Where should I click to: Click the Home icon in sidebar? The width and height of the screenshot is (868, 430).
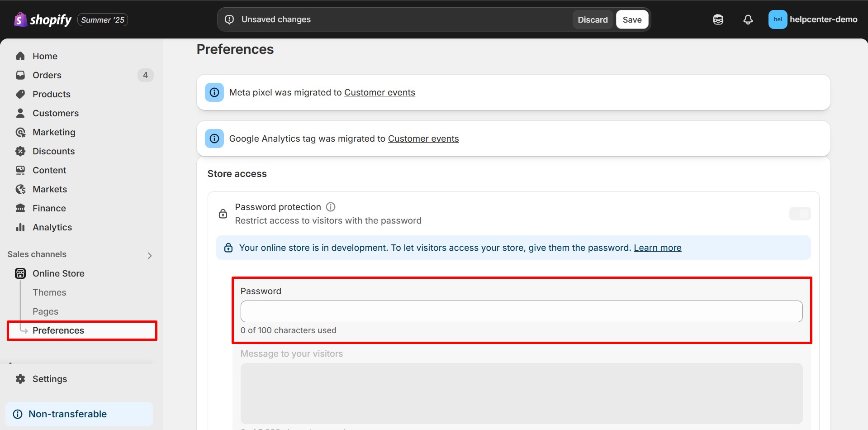[x=20, y=56]
